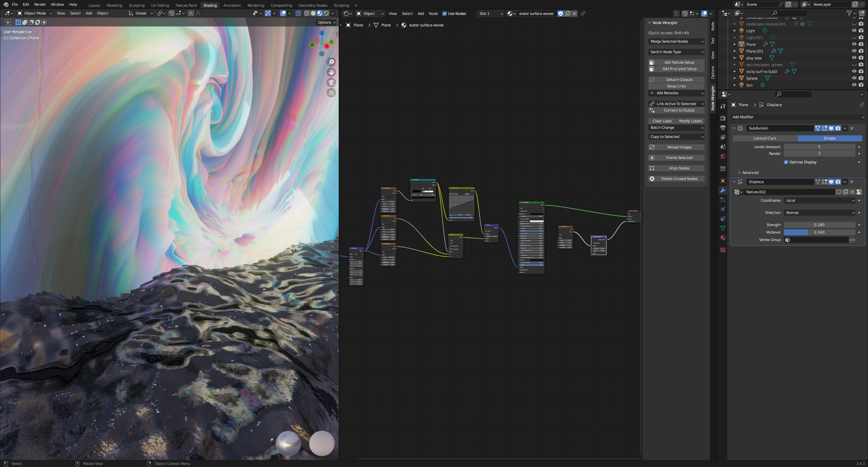Viewport: 868px width, 467px height.
Task: Open the Object Mode dropdown
Action: point(35,13)
